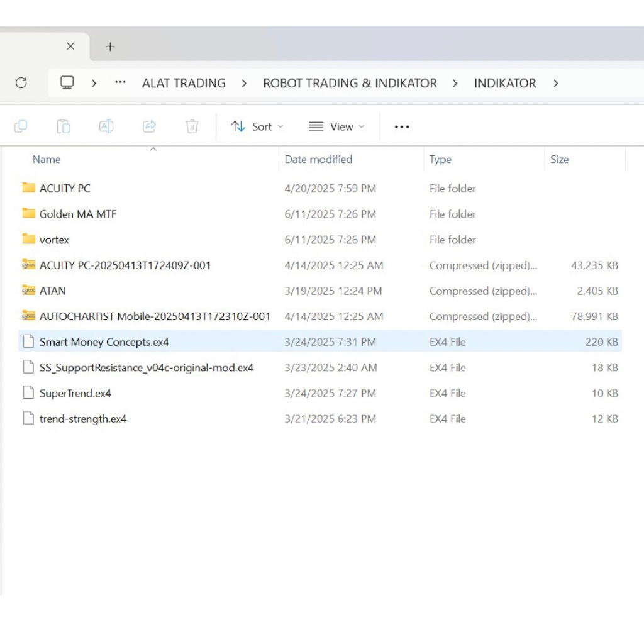Open the Sort dropdown menu

(x=257, y=126)
